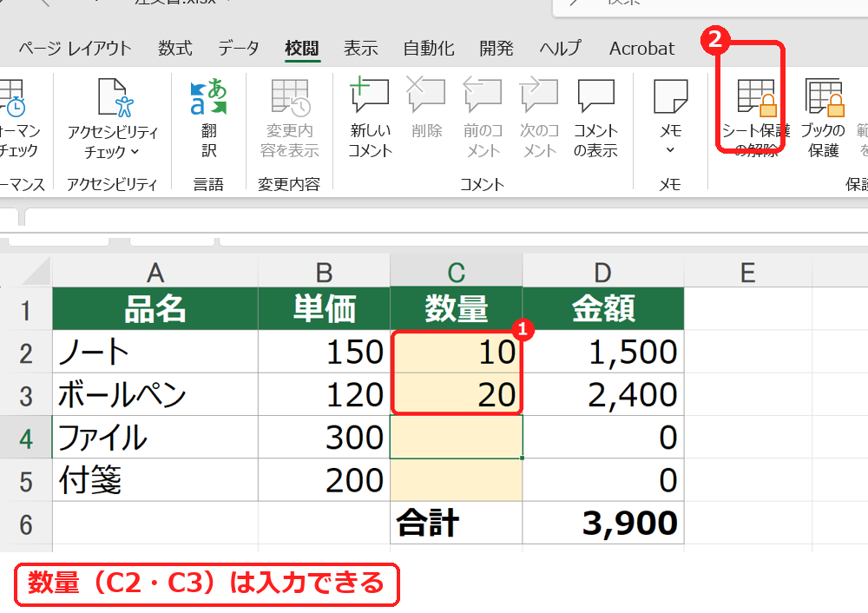The height and width of the screenshot is (613, 868).
Task: Select column A header
Action: click(x=155, y=272)
